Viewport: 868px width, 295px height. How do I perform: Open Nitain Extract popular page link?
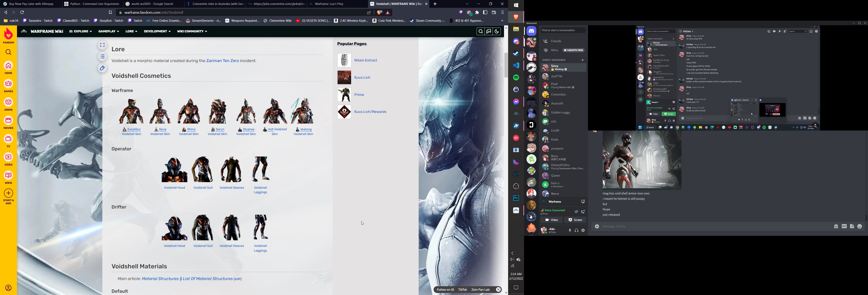366,60
